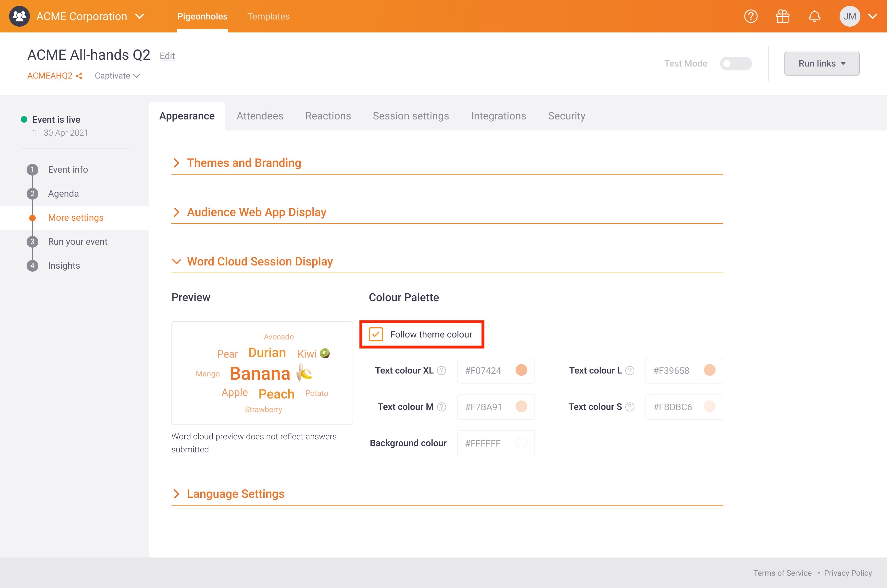The width and height of the screenshot is (887, 588).
Task: Click the share icon next to ACMEAHQ2
Action: [79, 76]
